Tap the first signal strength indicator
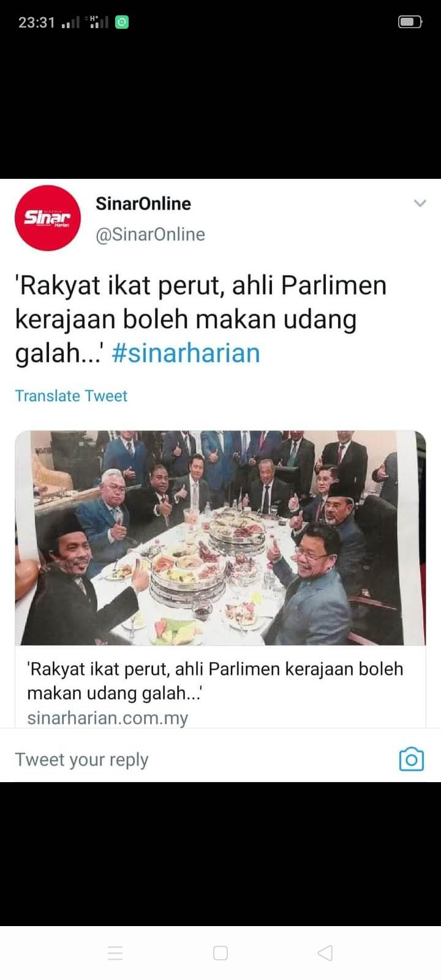Screen dimensions: 441x980 coord(70,23)
